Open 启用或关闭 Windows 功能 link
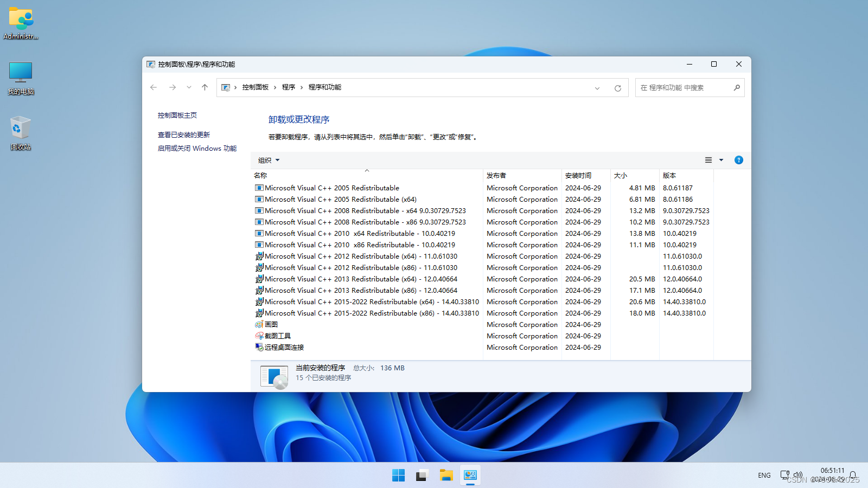 point(197,149)
